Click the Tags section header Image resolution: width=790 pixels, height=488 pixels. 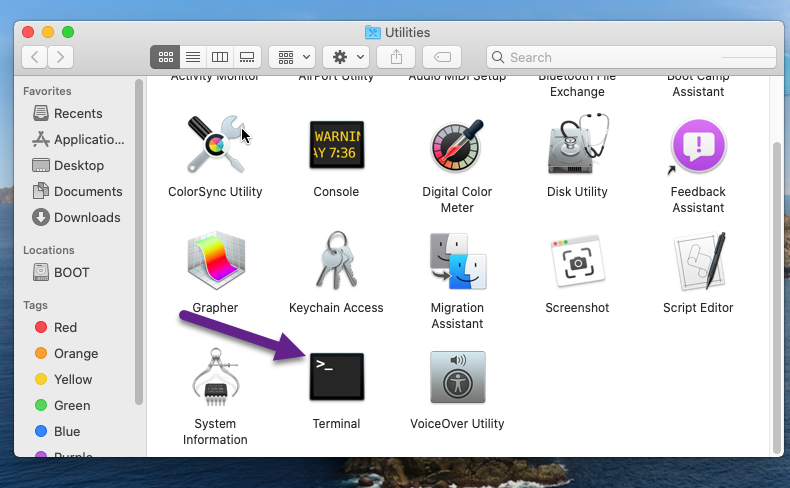pos(35,305)
